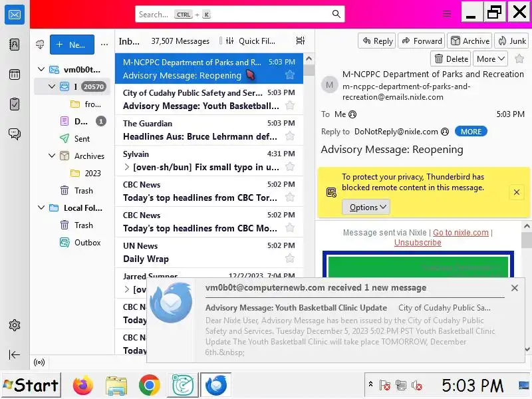Viewport: 532px width, 399px height.
Task: Open the More actions dropdown
Action: (x=491, y=59)
